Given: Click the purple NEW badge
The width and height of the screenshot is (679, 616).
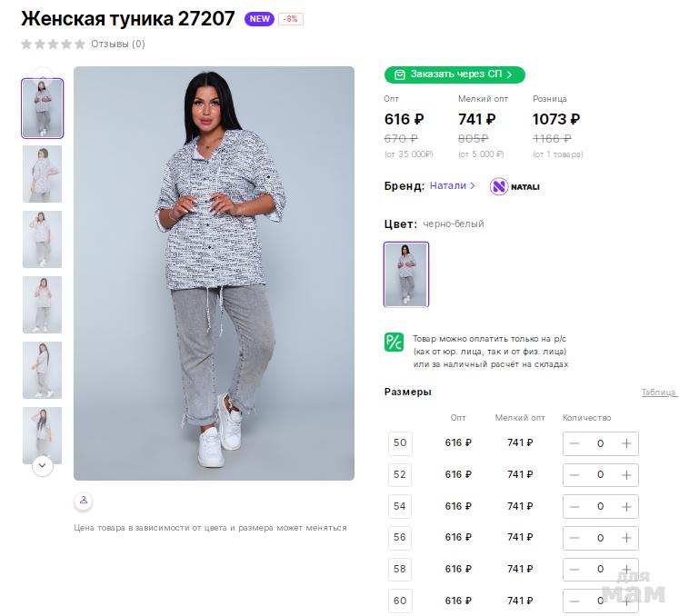Looking at the screenshot, I should 259,19.
